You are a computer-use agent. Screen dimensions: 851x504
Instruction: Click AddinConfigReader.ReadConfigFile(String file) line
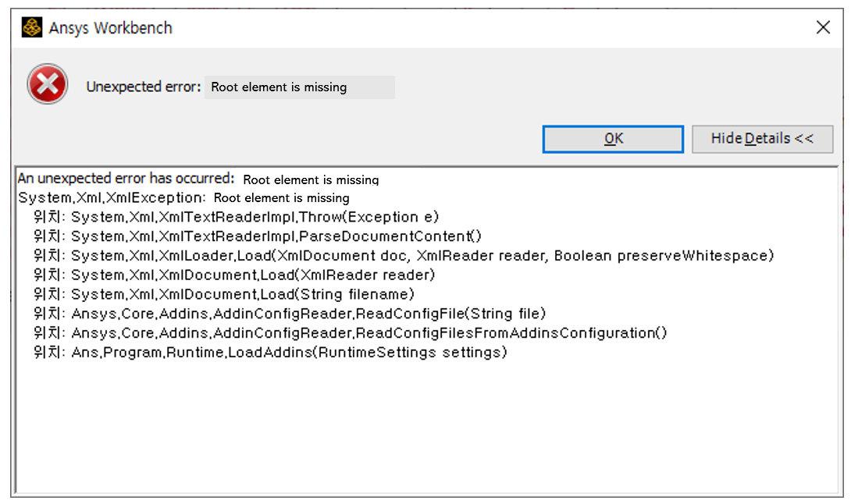pyautogui.click(x=290, y=314)
